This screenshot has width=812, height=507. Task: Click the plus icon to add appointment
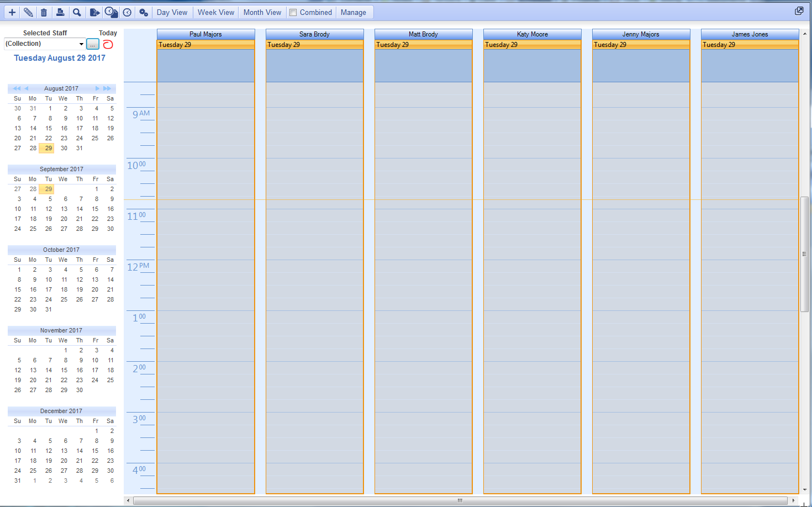pyautogui.click(x=12, y=12)
